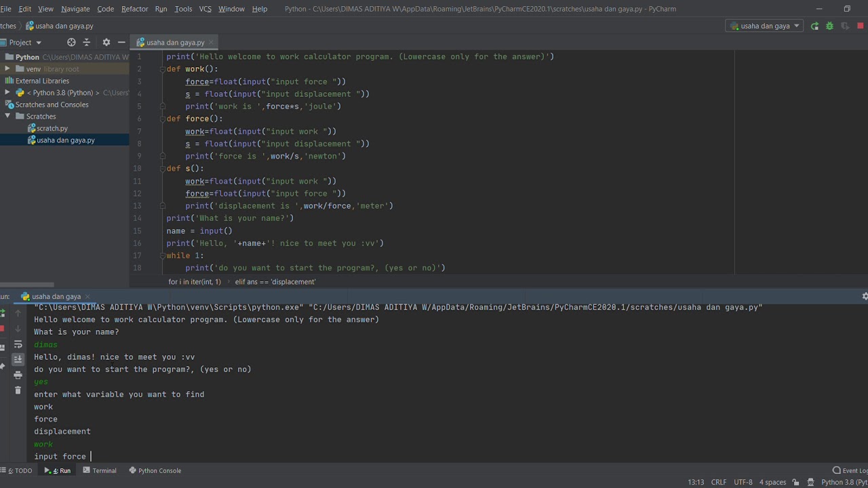Viewport: 868px width, 488px height.
Task: Open the Navigate menu
Action: pos(75,9)
